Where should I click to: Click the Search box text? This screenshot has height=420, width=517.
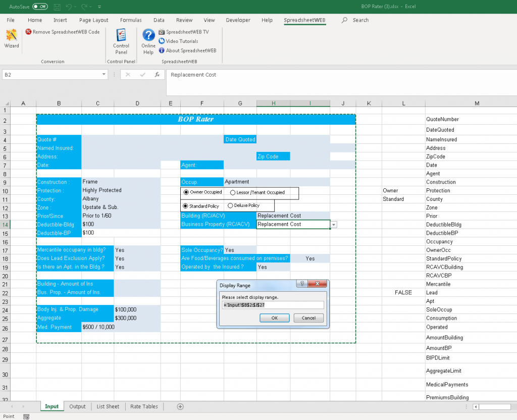[x=360, y=20]
